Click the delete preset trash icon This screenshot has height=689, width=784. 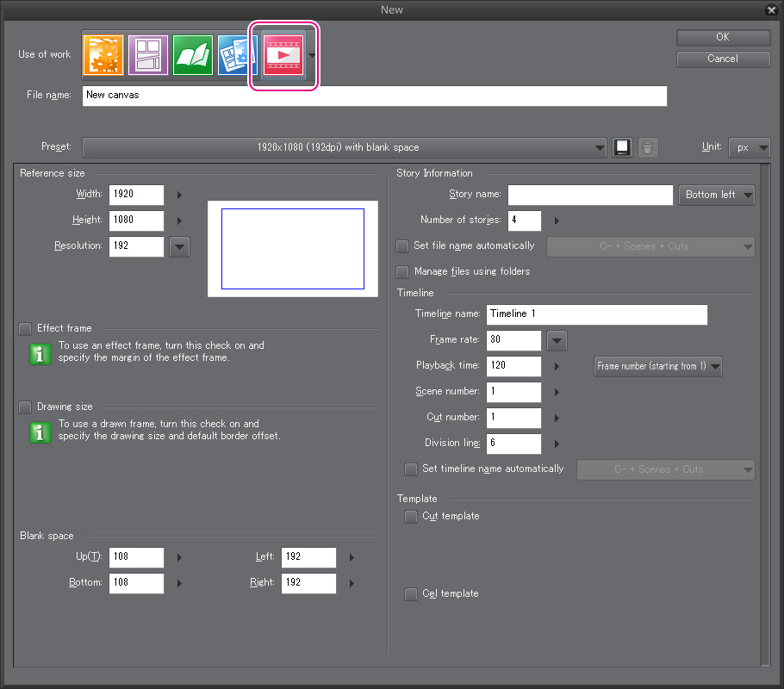pos(649,147)
